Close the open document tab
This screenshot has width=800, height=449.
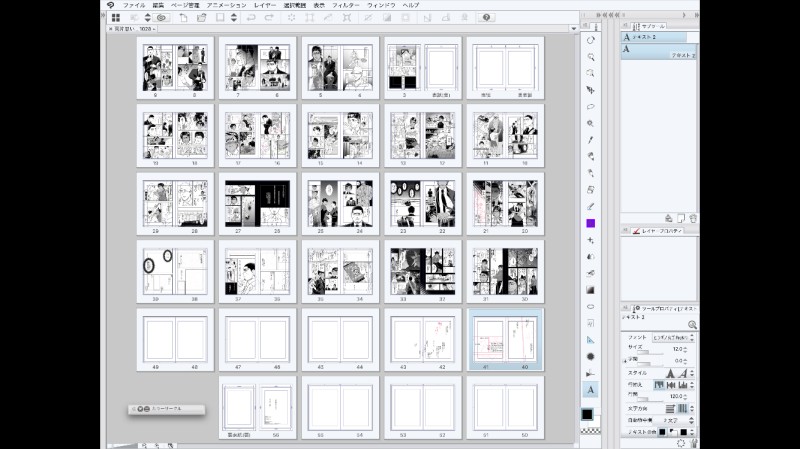click(x=111, y=29)
